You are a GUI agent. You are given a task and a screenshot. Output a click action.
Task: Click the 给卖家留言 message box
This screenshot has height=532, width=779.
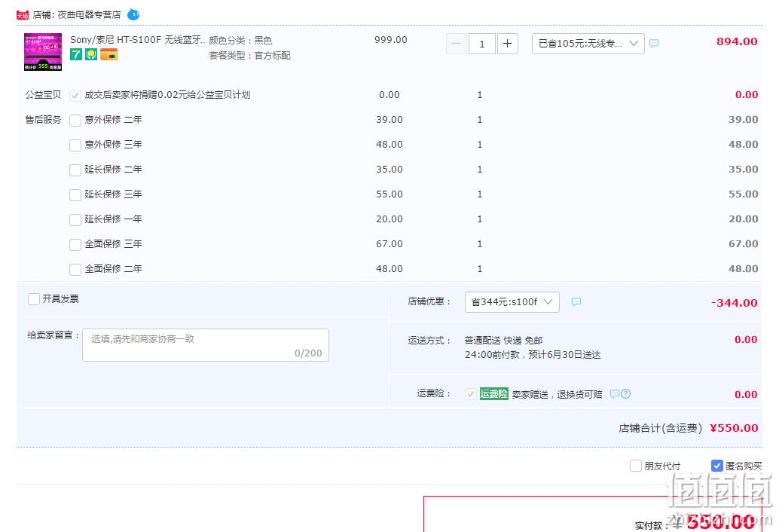click(206, 345)
